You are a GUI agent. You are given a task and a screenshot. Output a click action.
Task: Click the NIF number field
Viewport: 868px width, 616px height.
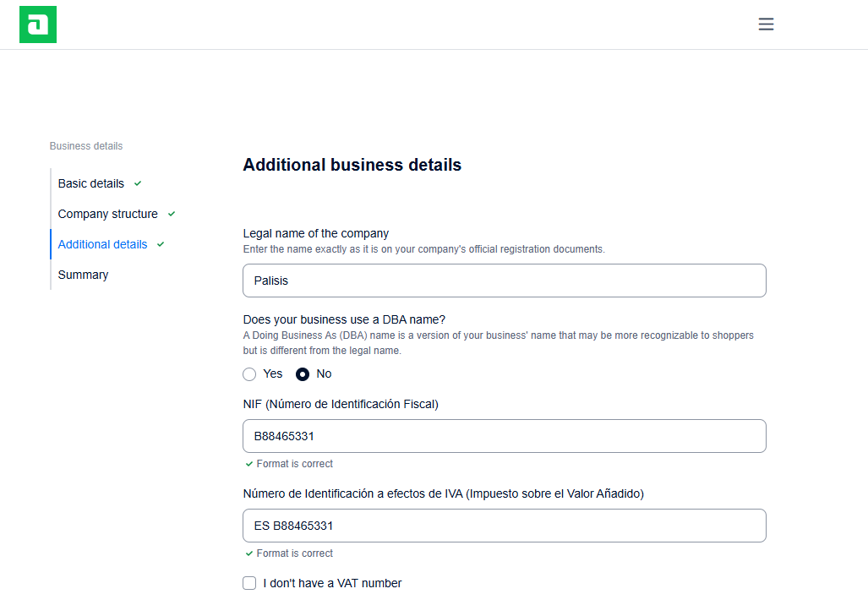505,436
